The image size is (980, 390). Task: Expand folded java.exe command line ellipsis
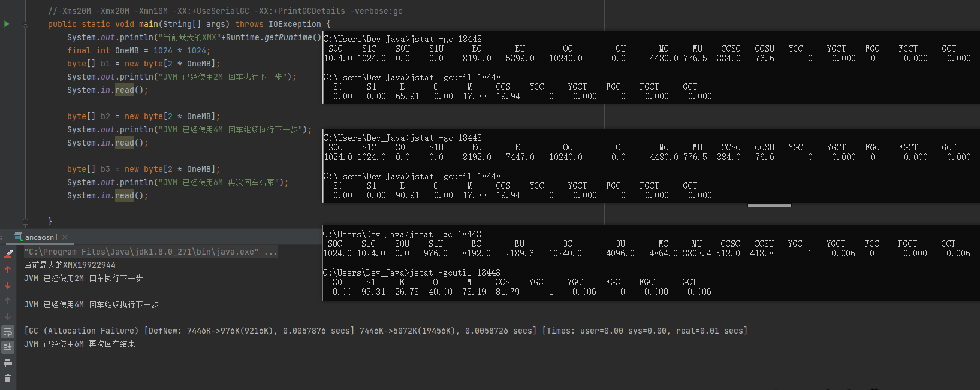click(271, 252)
